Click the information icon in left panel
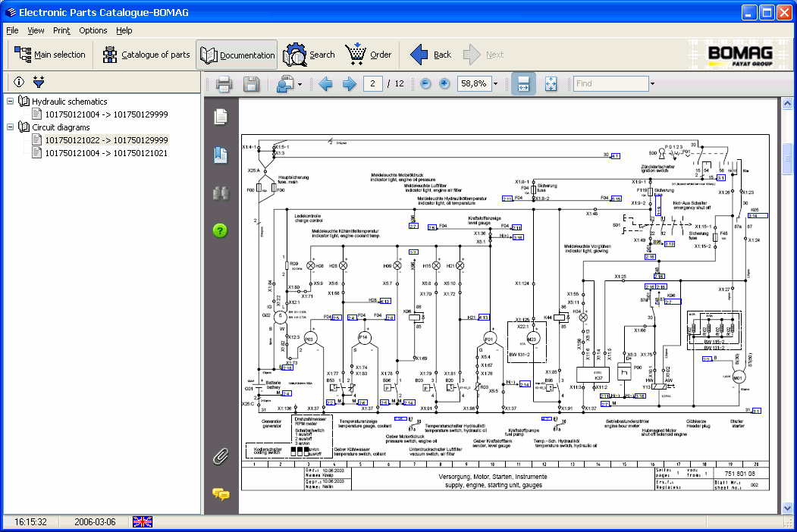 tap(19, 81)
